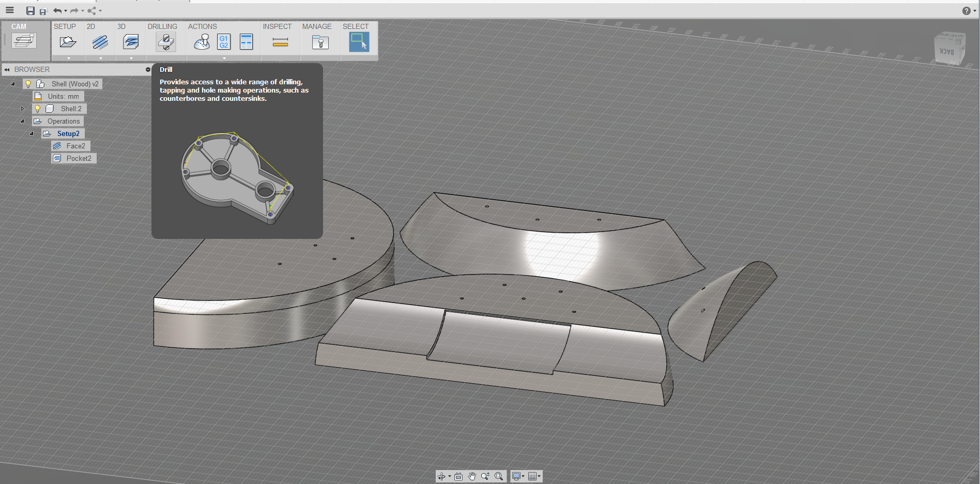This screenshot has width=980, height=484.
Task: Select the Measure ruler tool in Inspect
Action: (x=280, y=42)
